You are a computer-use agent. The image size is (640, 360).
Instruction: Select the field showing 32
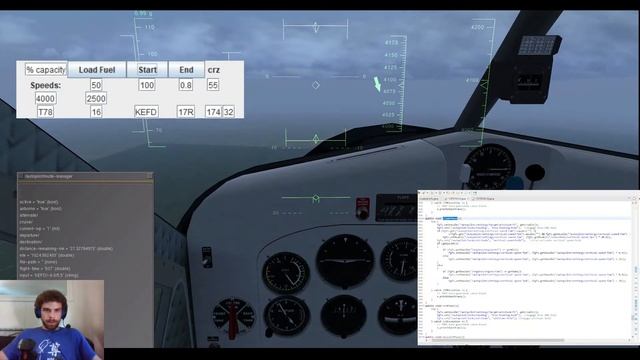229,112
